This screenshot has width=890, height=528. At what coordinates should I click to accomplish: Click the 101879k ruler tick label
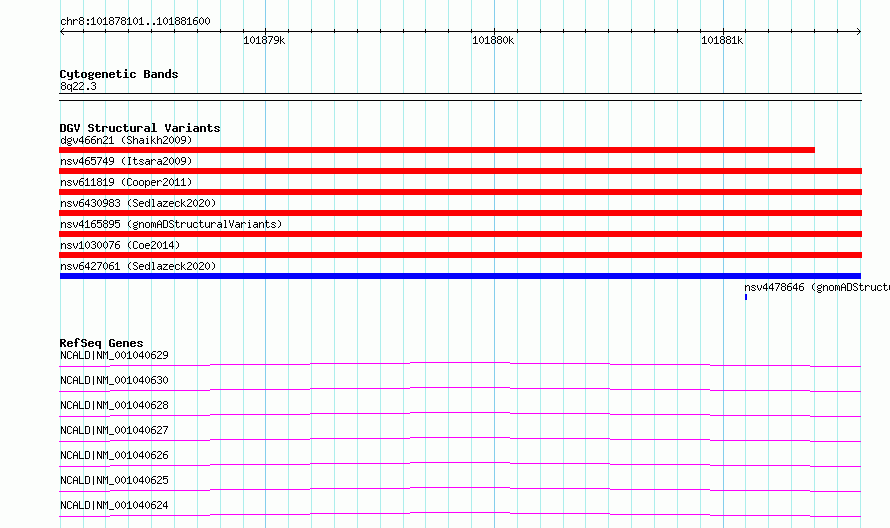pyautogui.click(x=264, y=40)
